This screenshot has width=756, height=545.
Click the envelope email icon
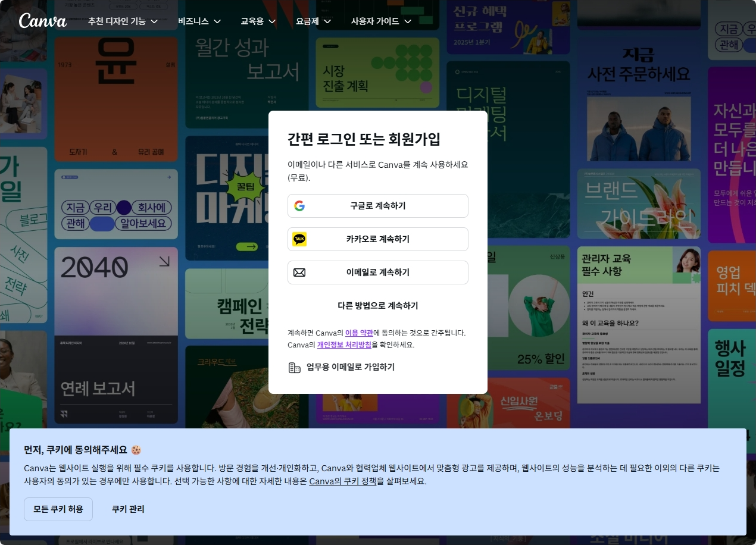click(299, 272)
